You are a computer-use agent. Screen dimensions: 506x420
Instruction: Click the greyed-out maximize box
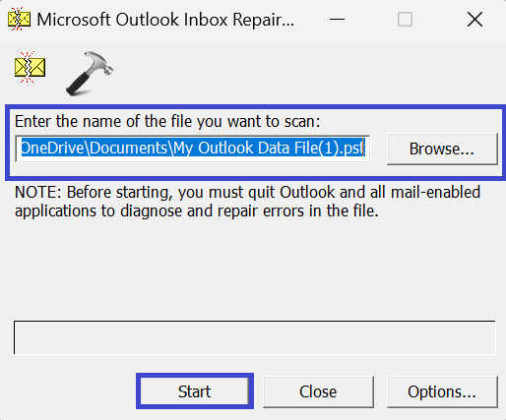[x=405, y=20]
